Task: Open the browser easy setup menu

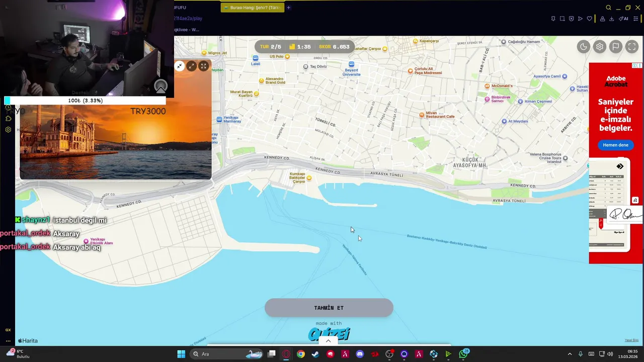Action: (635, 19)
